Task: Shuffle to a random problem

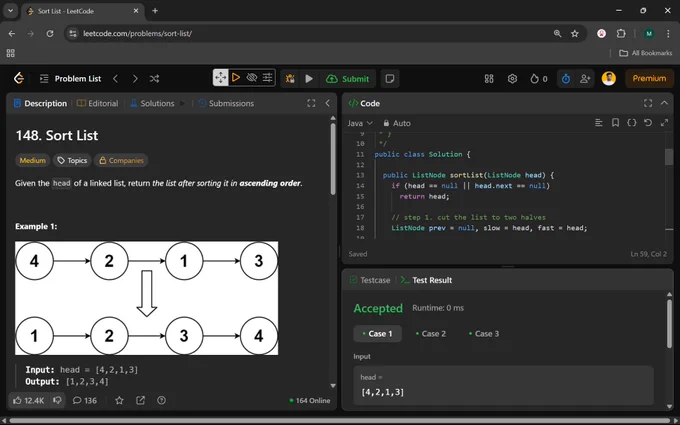Action: point(154,78)
